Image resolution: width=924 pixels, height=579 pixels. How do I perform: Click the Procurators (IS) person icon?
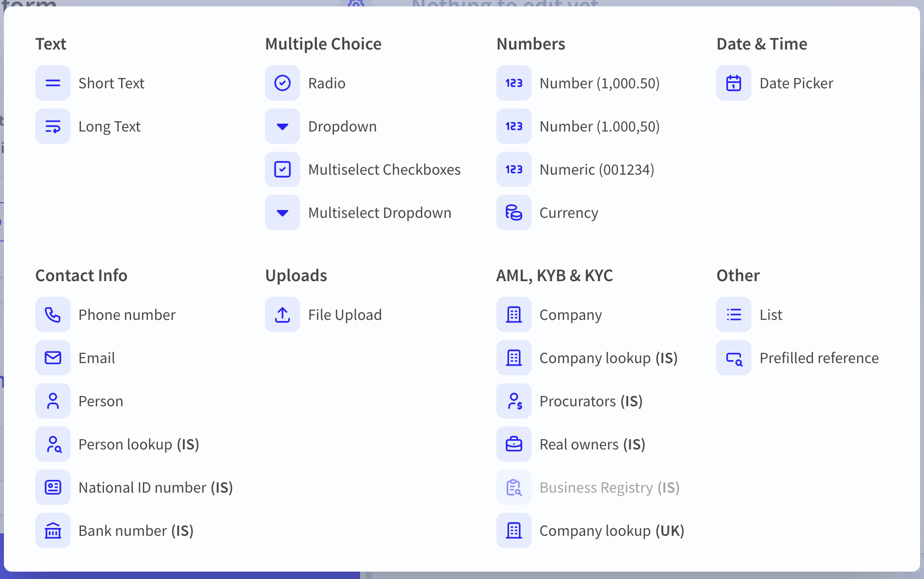click(514, 401)
